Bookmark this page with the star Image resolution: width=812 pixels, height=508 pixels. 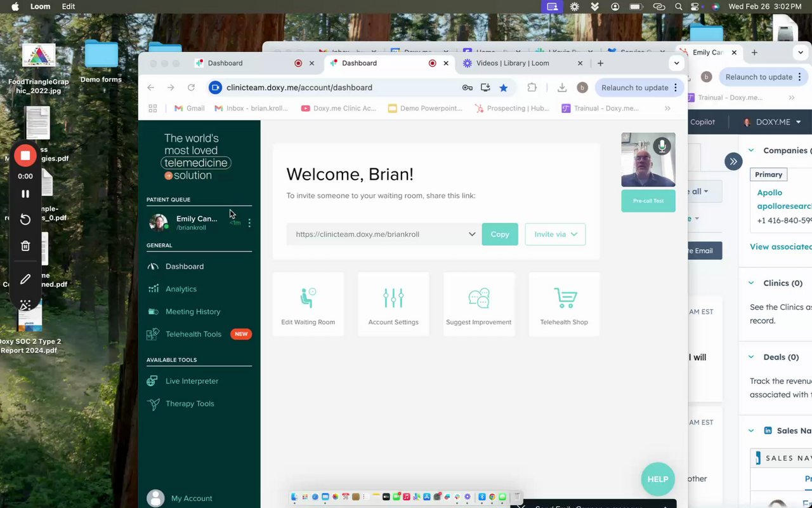pos(503,88)
